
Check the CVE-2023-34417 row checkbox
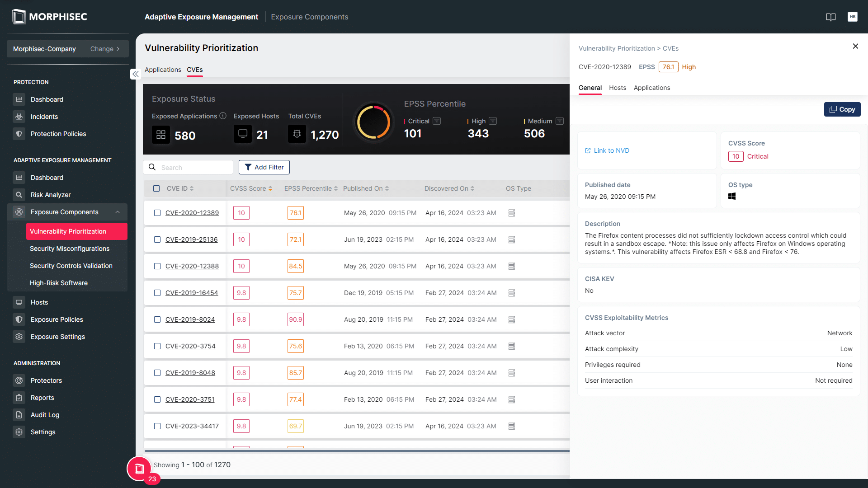click(157, 426)
